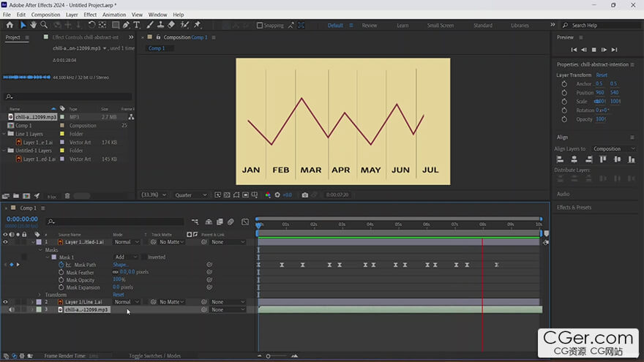644x362 pixels.
Task: Click layer 3 green label color swatch
Action: coord(39,310)
